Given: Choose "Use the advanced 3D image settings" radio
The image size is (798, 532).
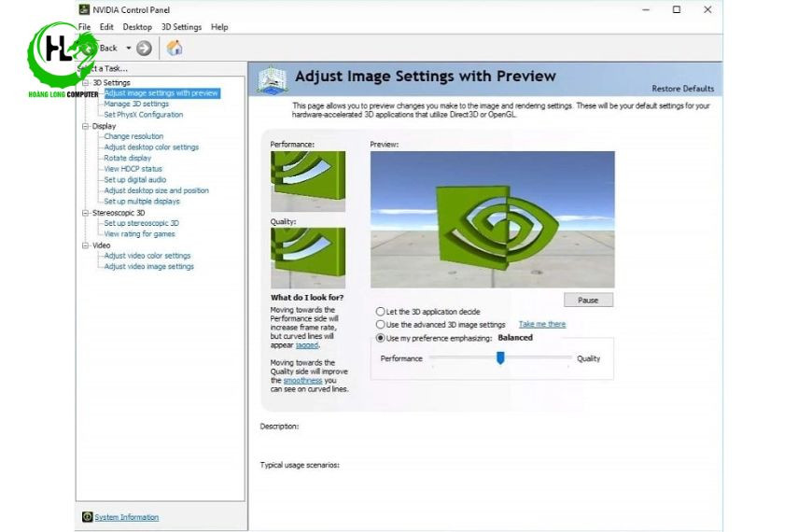Looking at the screenshot, I should click(x=380, y=325).
